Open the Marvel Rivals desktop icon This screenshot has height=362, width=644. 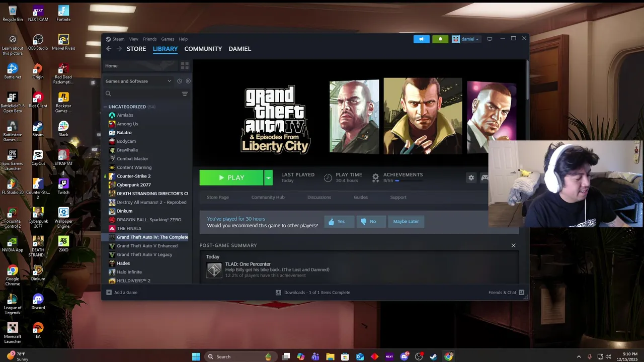(x=63, y=43)
